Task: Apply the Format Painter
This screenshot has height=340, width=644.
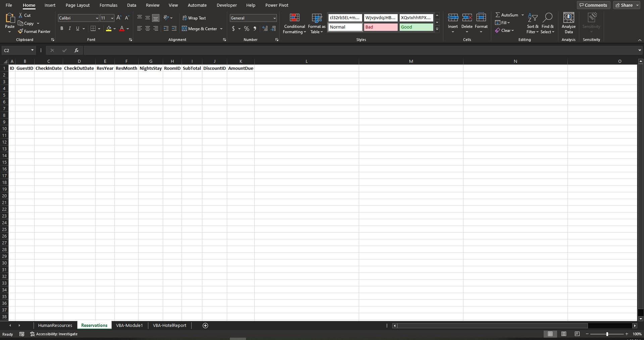Action: [x=35, y=31]
